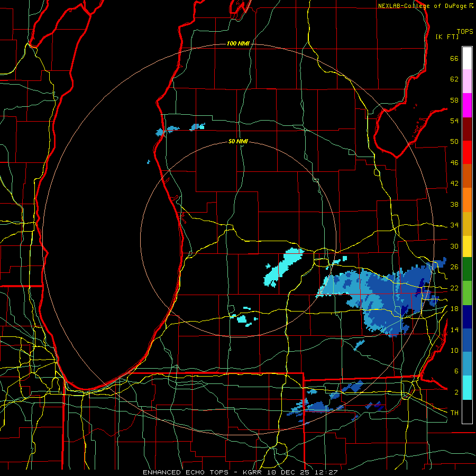Click the legend value '42'
The height and width of the screenshot is (476, 476).
(454, 184)
